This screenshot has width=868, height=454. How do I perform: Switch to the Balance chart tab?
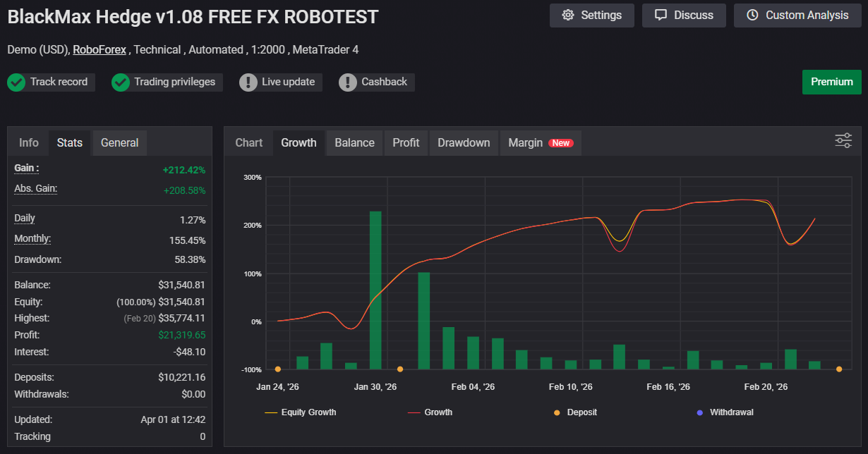point(354,142)
